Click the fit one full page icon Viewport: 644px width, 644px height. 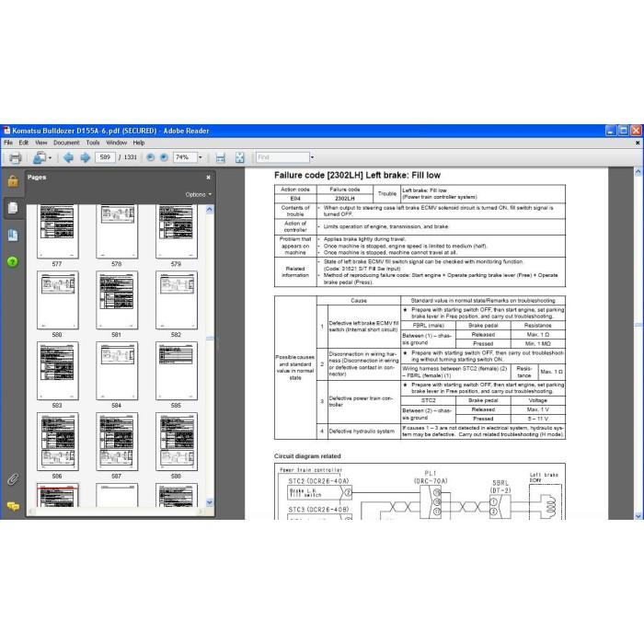click(239, 157)
